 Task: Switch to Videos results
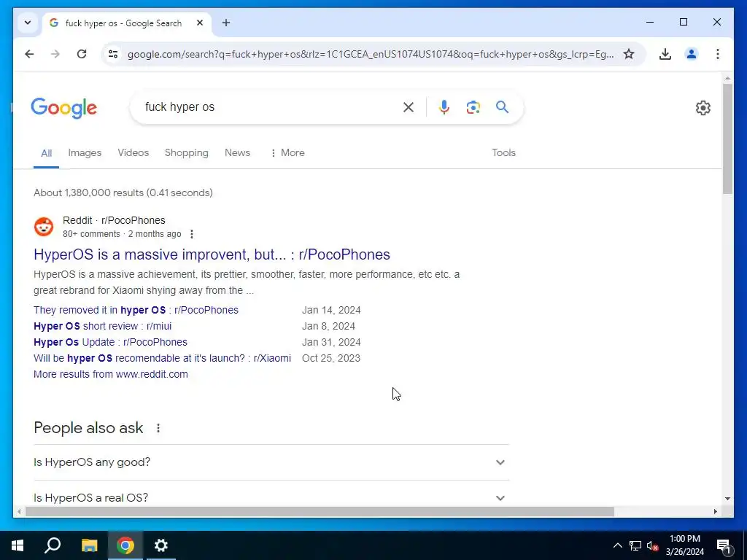point(133,153)
